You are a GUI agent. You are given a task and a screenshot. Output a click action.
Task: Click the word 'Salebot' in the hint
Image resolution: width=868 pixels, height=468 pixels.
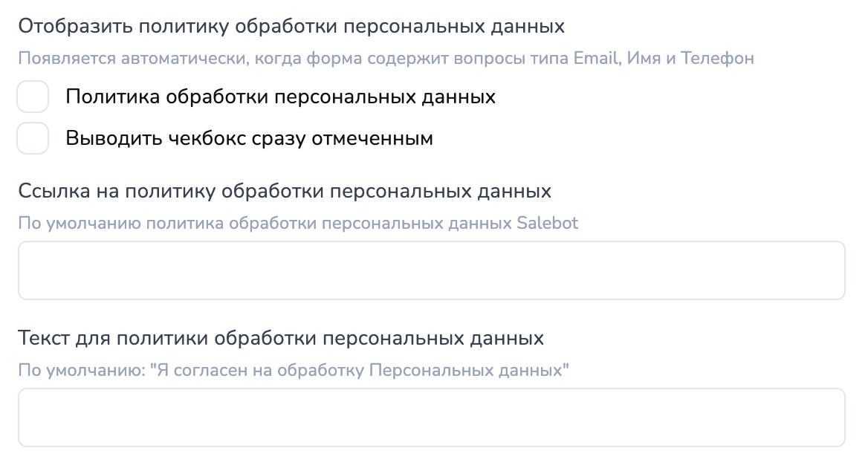[547, 223]
